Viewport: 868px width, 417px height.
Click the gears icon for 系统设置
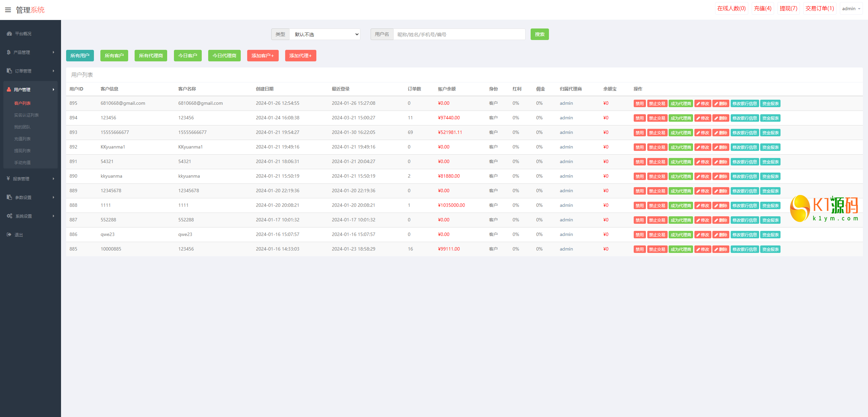coord(9,216)
